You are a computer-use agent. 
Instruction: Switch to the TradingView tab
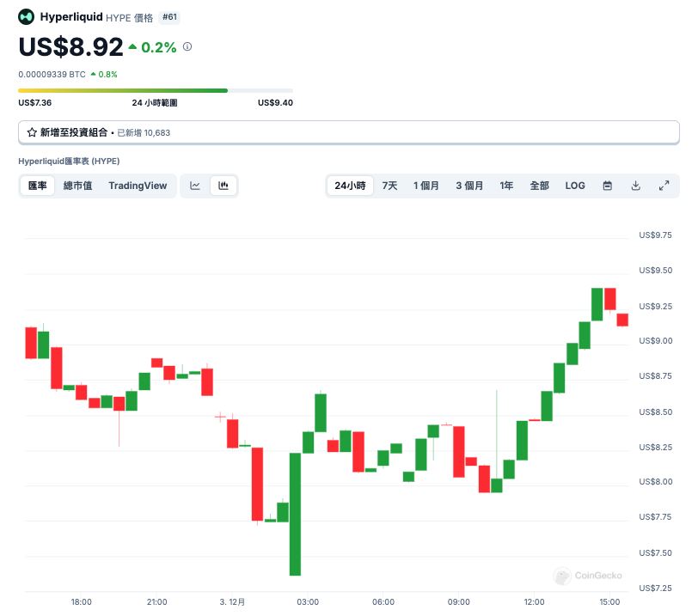(x=138, y=186)
